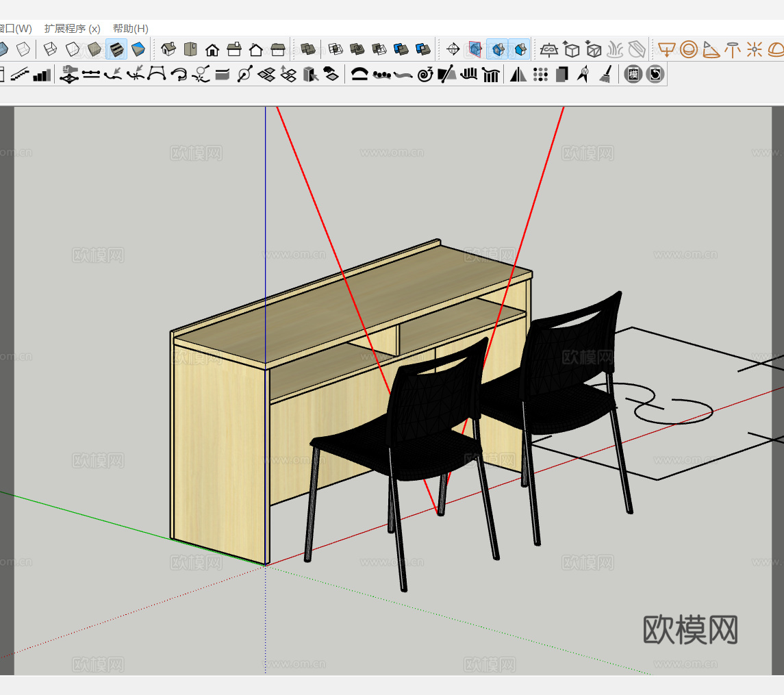
Task: Open the 窗口(W) menu
Action: click(15, 29)
